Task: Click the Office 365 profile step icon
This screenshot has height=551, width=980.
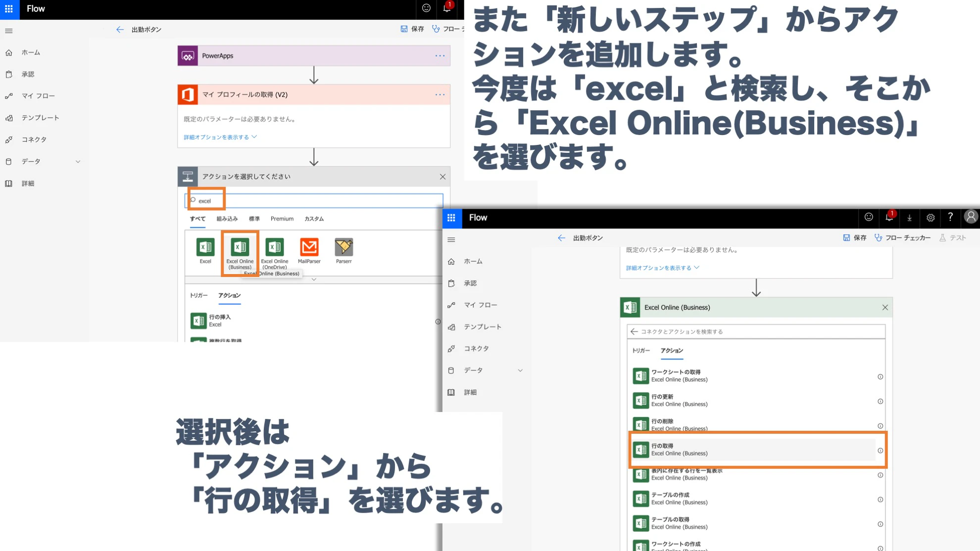Action: point(188,94)
